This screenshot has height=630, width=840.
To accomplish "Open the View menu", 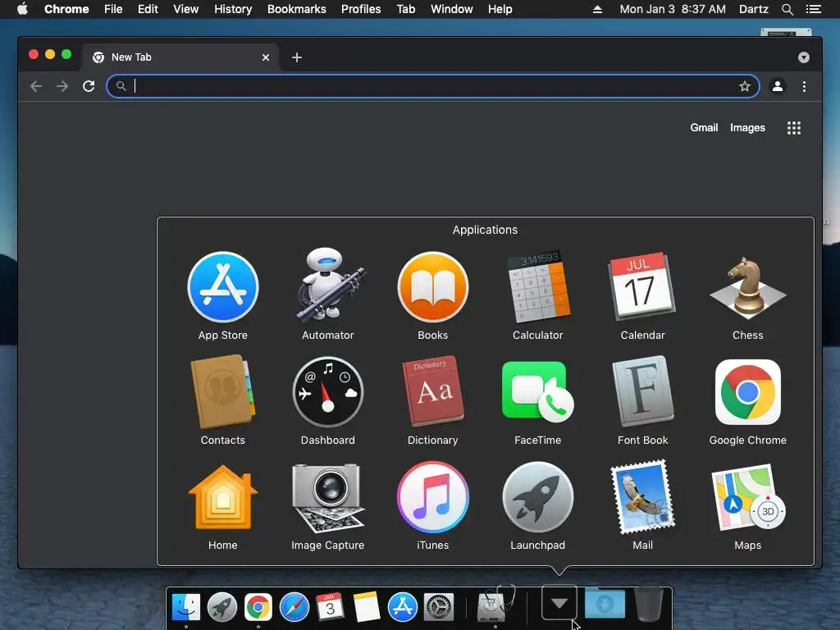I will (x=186, y=9).
